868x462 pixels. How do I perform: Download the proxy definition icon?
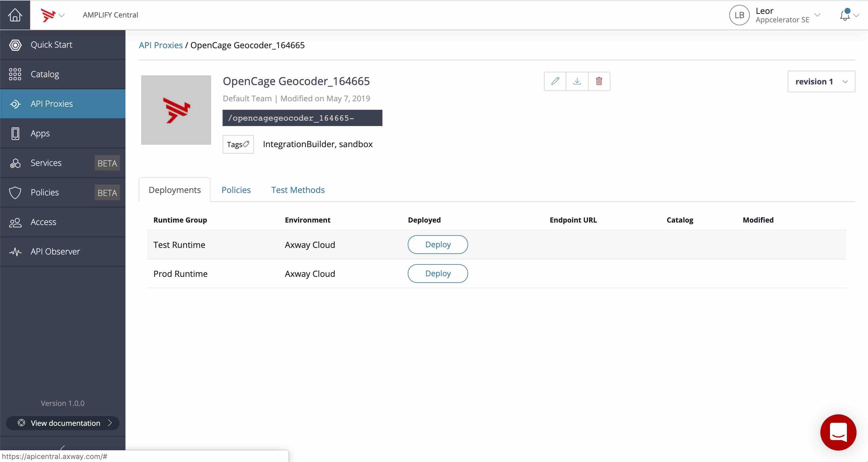577,81
